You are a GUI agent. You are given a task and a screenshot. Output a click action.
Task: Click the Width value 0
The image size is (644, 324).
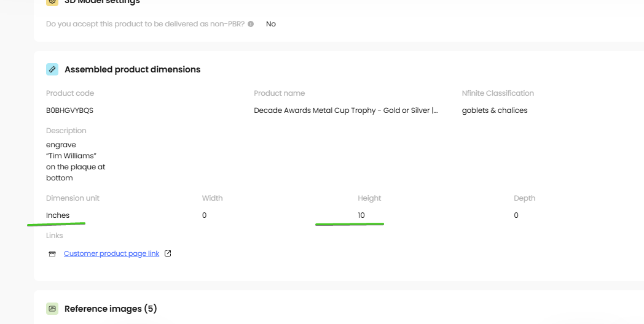204,215
